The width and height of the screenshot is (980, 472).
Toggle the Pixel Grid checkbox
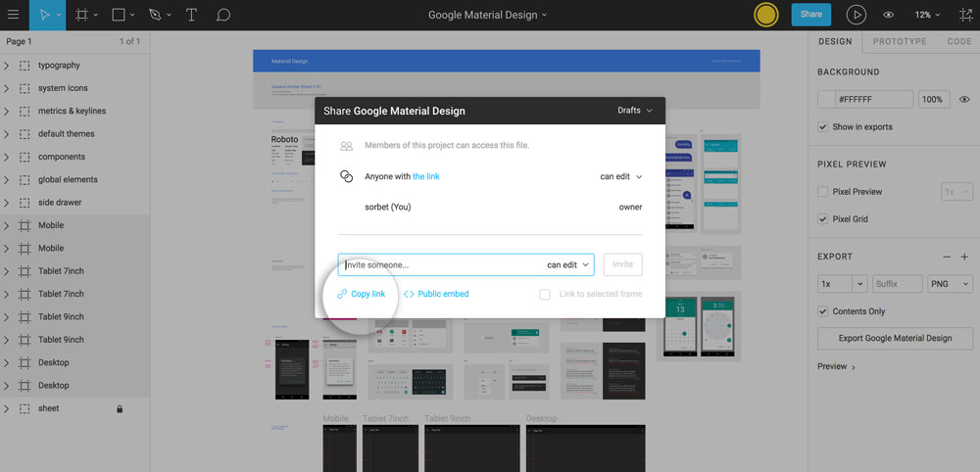coord(823,219)
